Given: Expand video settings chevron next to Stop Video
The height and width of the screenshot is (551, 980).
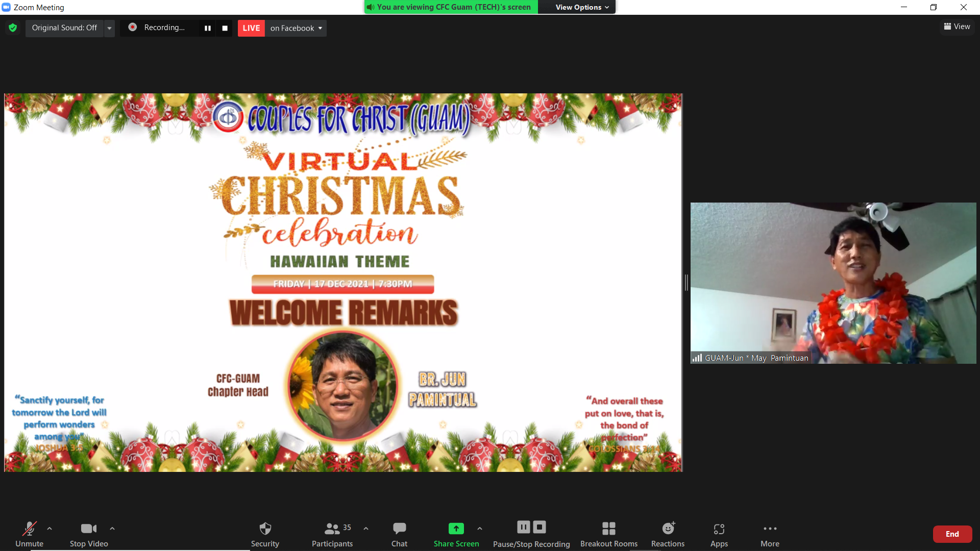Looking at the screenshot, I should (x=112, y=529).
